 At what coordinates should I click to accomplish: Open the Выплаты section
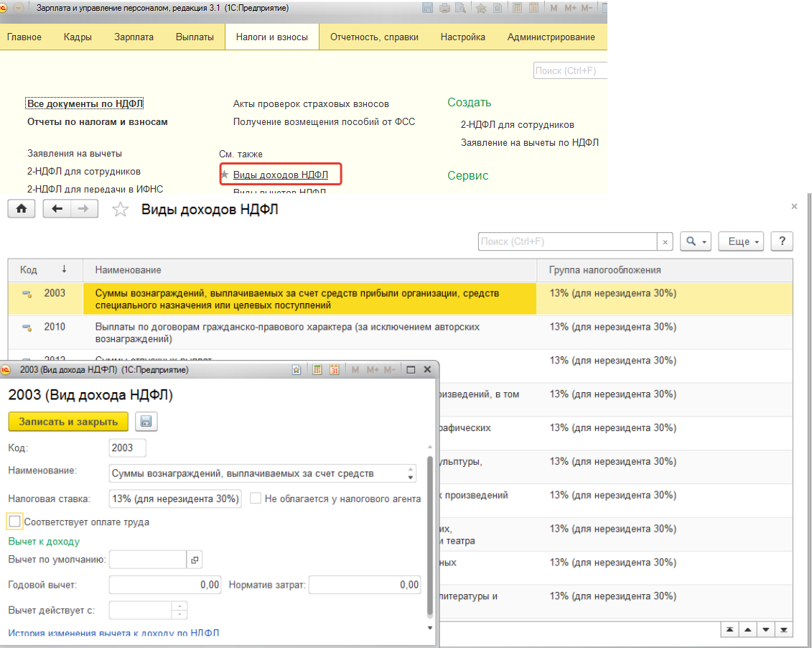(x=195, y=37)
